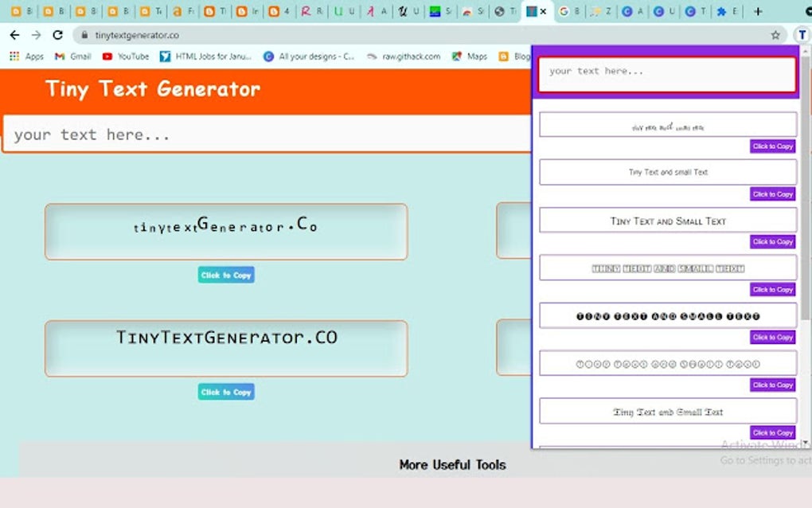This screenshot has width=812, height=508.
Task: Switch to the yellow star tab labeled Z
Action: click(x=601, y=11)
